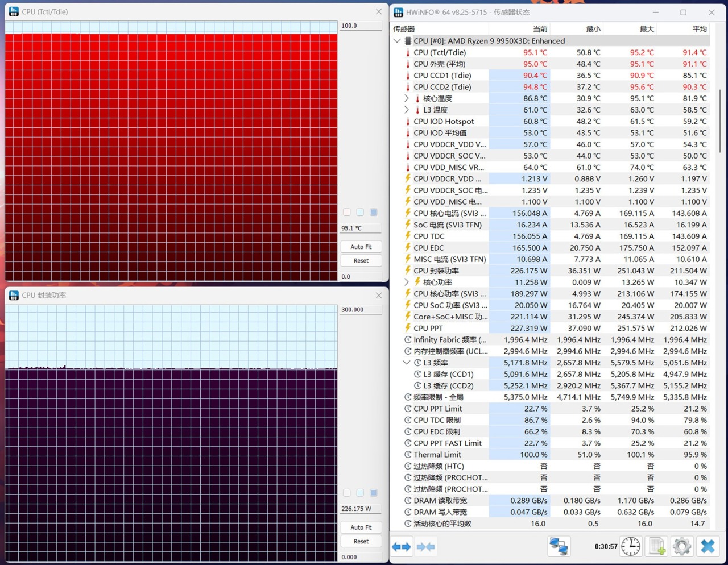
Task: Collapse the L3 频率 sensor group
Action: coord(407,363)
